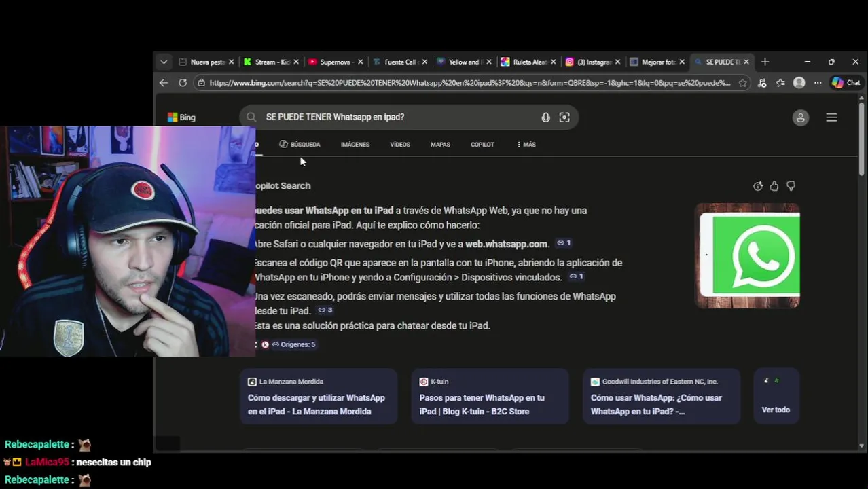Open citation 1 after web.whatsapp.com
Viewport: 868px width, 489px height.
point(564,243)
